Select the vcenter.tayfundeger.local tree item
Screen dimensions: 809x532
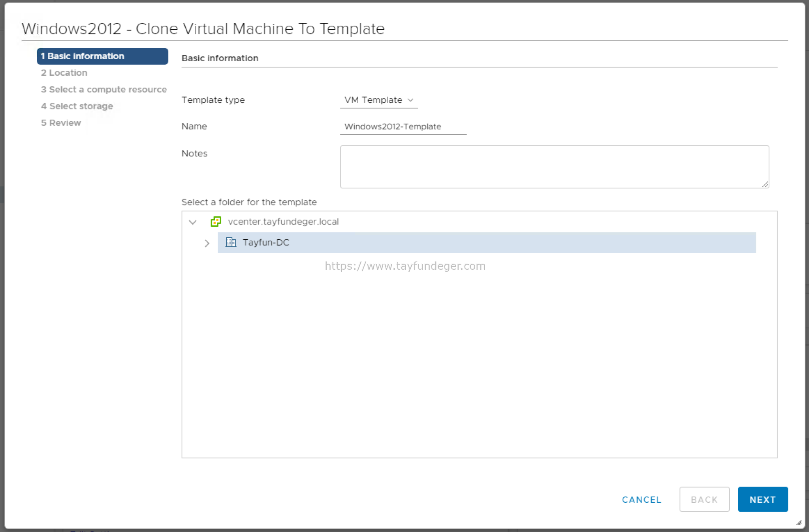coord(283,222)
